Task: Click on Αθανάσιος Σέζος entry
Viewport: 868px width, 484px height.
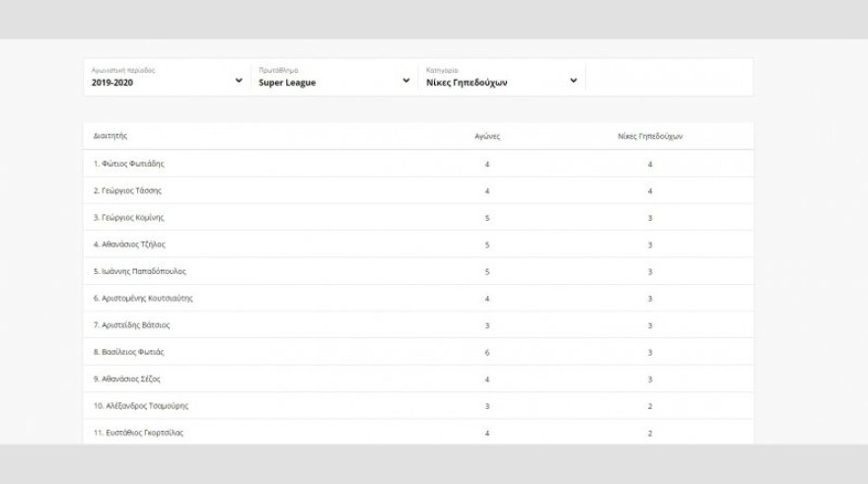Action: point(131,379)
